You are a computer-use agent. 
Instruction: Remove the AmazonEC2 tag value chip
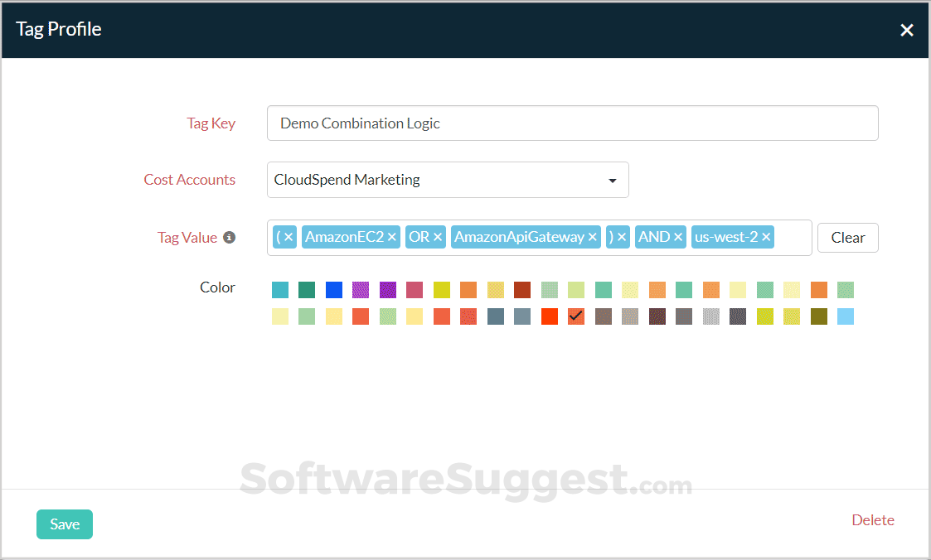click(395, 236)
